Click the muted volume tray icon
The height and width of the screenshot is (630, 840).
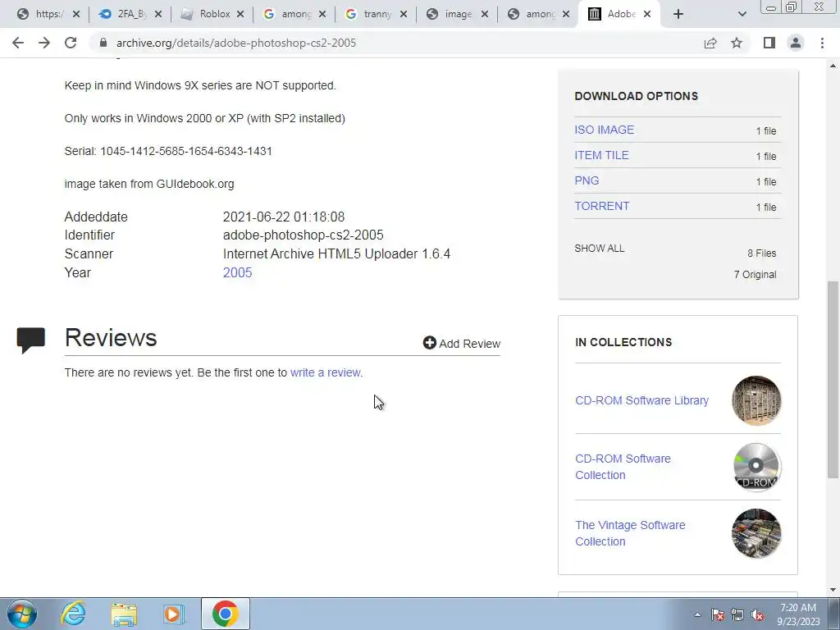coord(757,614)
